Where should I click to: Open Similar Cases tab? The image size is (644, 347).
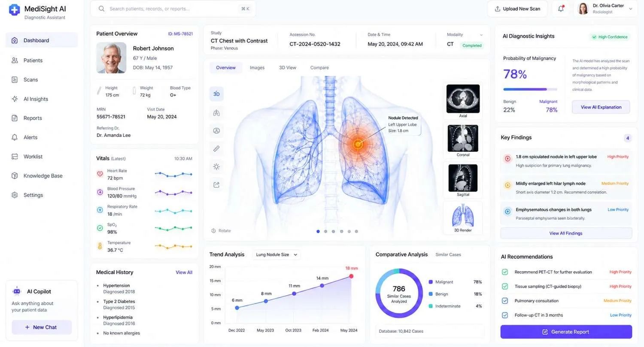click(448, 255)
